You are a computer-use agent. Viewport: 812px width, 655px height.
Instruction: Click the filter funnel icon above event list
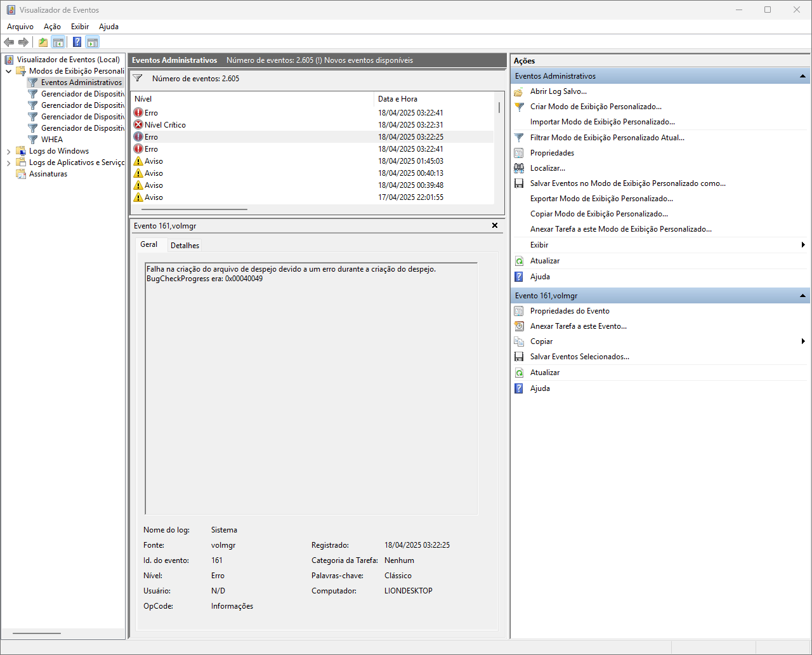(138, 79)
